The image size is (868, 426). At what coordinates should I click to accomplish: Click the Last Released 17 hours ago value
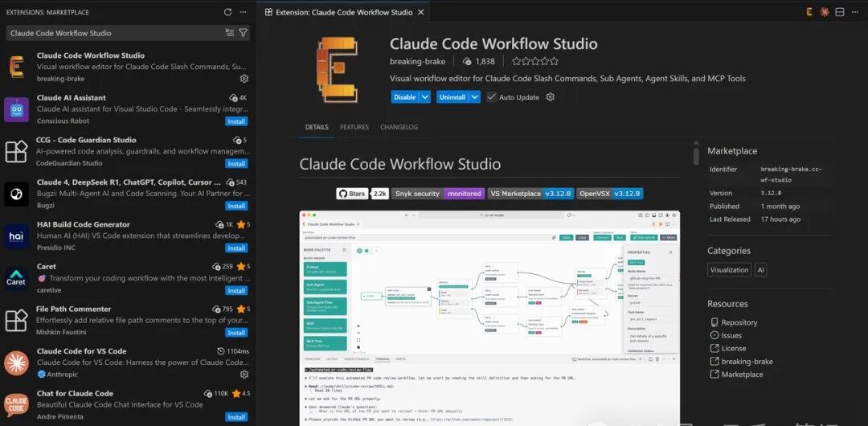click(780, 219)
